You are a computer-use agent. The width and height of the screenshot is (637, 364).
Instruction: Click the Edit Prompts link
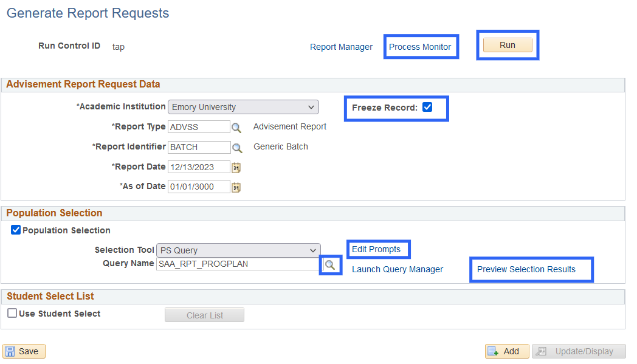click(x=376, y=249)
